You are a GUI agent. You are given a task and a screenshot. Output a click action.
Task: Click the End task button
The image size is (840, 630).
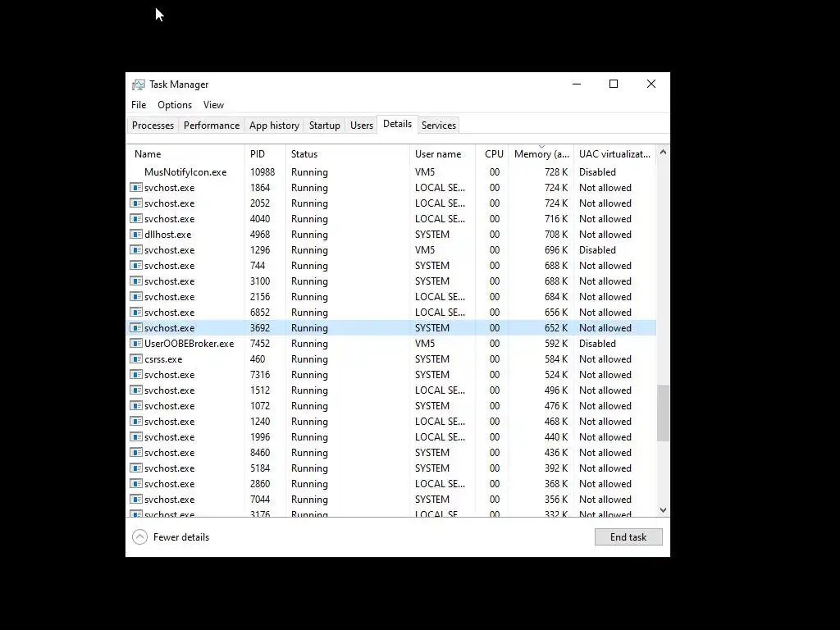(x=628, y=536)
